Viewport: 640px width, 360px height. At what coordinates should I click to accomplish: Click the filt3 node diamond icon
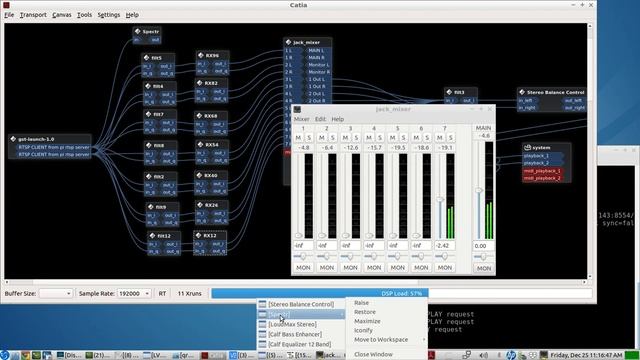click(449, 92)
